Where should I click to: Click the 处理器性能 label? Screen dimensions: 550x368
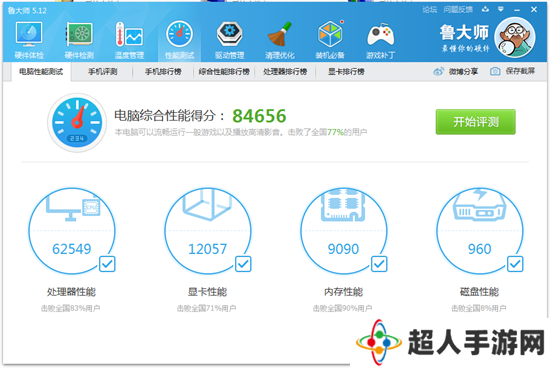pyautogui.click(x=72, y=292)
